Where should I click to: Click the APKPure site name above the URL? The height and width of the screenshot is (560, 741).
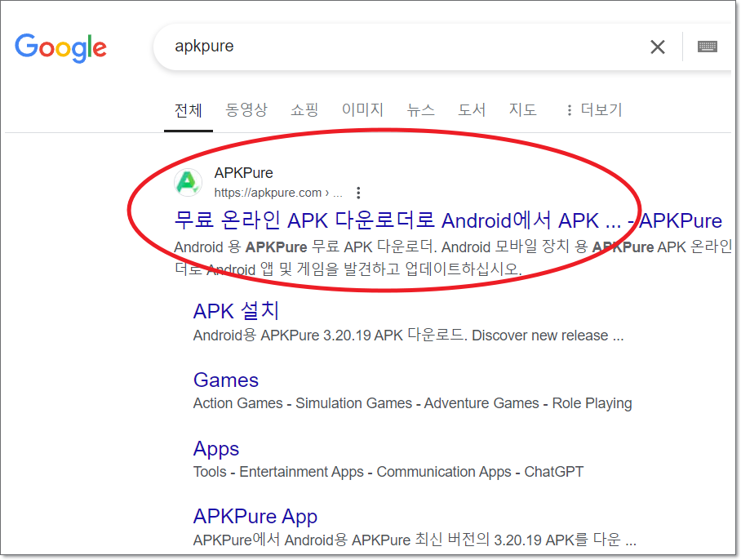coord(243,173)
